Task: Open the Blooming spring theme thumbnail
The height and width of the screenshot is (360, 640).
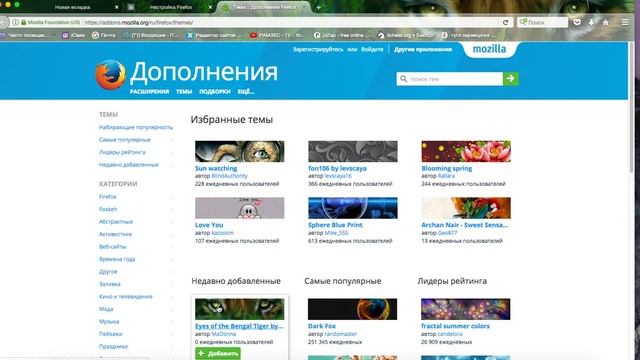Action: coord(466,151)
